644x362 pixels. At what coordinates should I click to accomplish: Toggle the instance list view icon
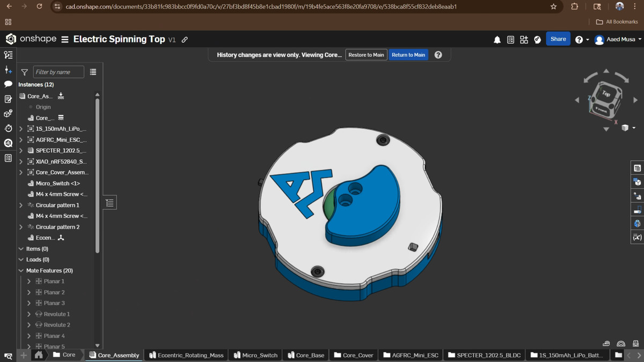coord(93,72)
